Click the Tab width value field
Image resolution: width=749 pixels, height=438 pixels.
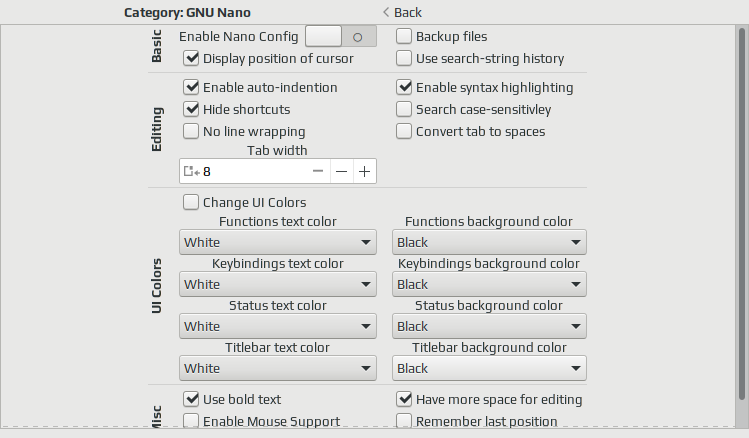pos(253,171)
